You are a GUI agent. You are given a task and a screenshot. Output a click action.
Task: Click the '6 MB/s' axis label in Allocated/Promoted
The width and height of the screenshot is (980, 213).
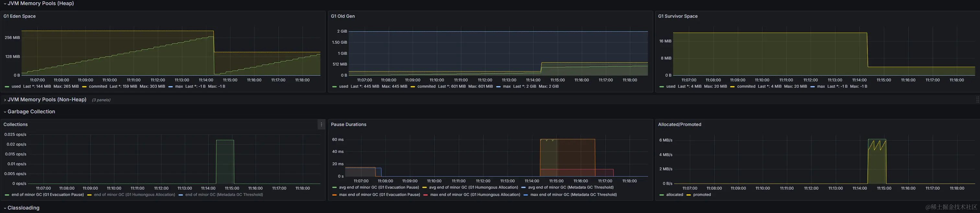coord(666,140)
